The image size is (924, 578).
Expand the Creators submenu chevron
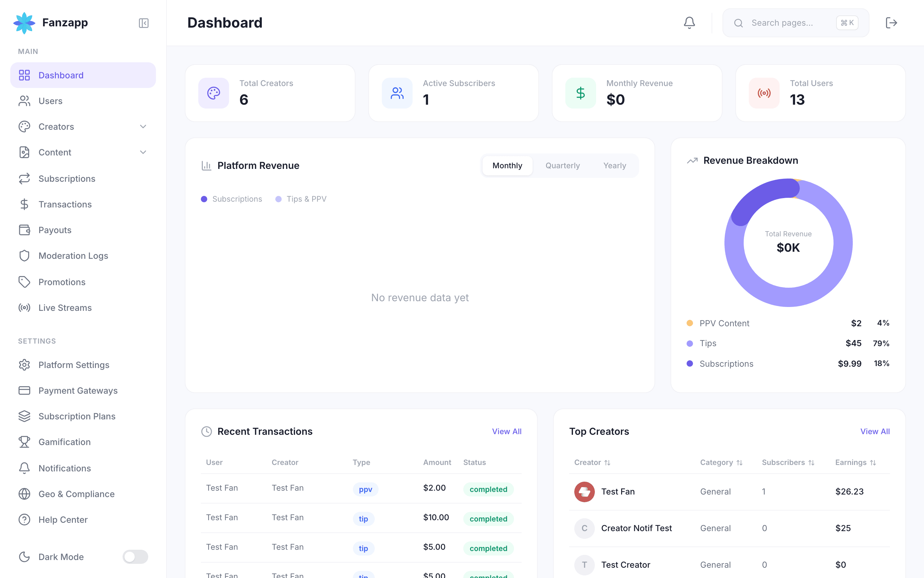pyautogui.click(x=143, y=127)
